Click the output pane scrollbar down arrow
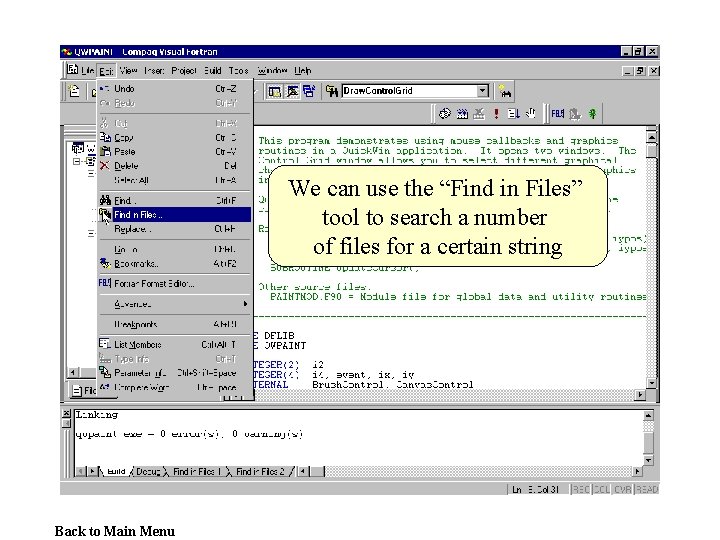Viewport: 720px width, 540px height. pyautogui.click(x=648, y=460)
